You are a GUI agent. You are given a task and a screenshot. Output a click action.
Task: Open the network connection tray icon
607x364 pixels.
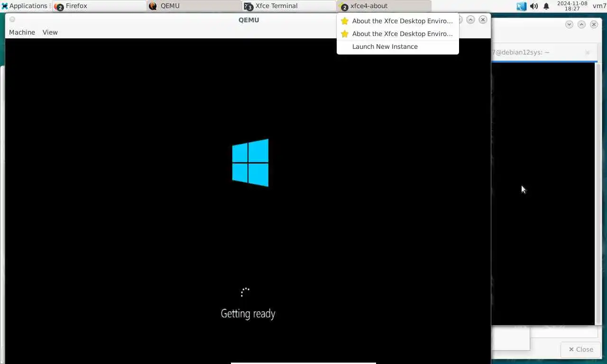(x=522, y=6)
